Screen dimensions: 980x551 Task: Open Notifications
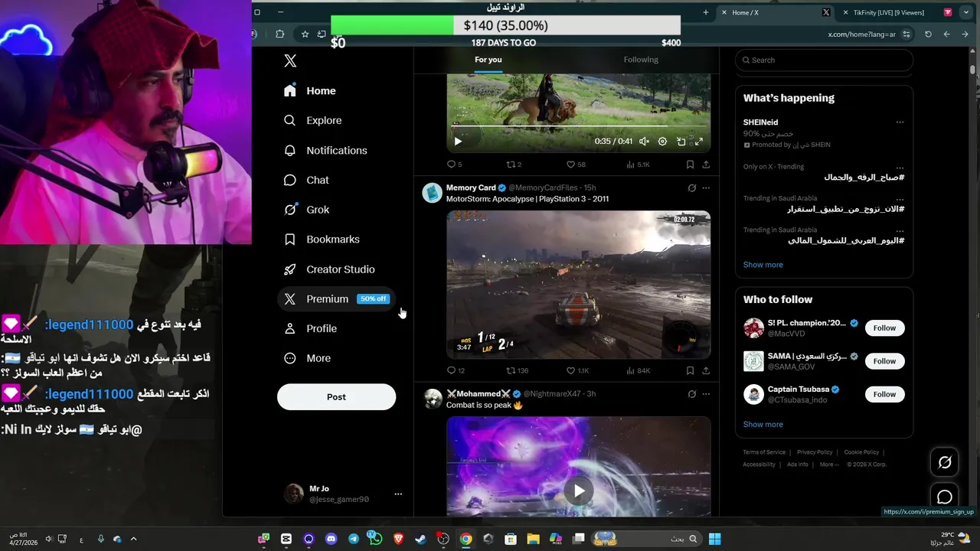point(325,150)
